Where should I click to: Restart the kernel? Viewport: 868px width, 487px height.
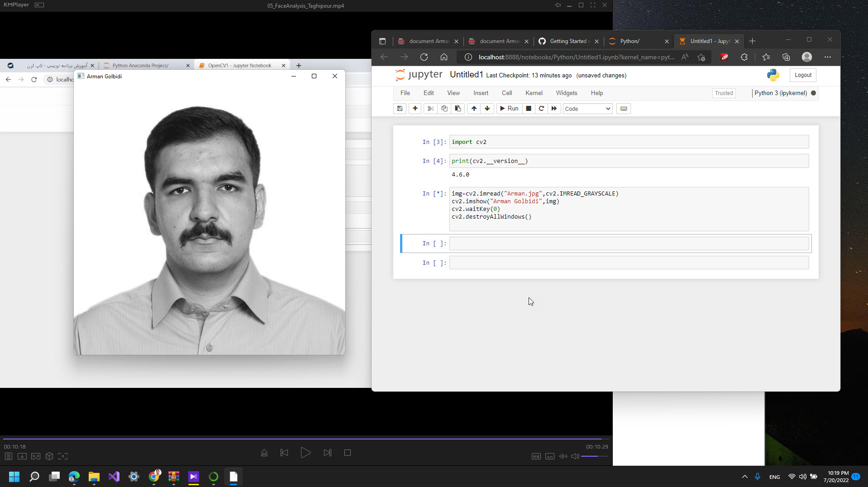(x=541, y=109)
